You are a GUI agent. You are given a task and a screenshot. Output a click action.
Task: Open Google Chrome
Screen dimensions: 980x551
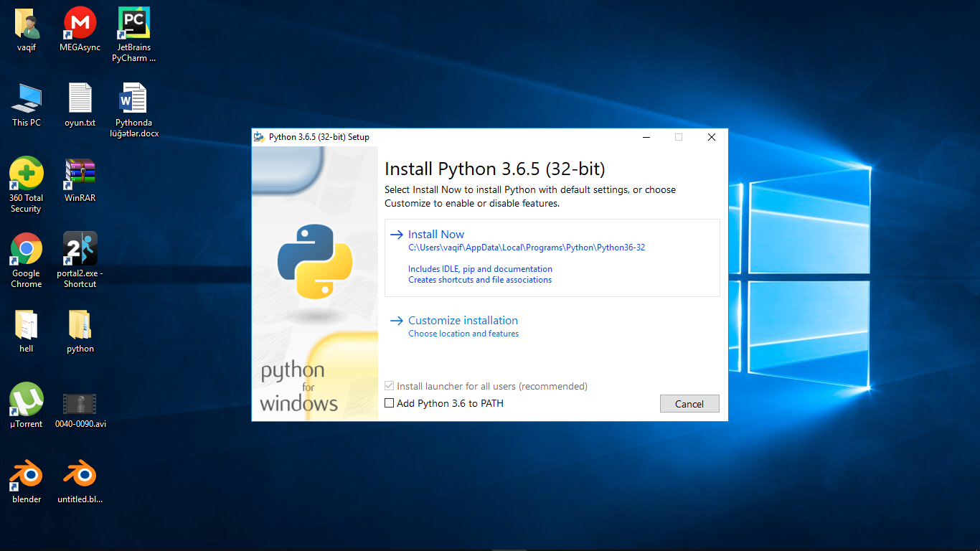[26, 248]
